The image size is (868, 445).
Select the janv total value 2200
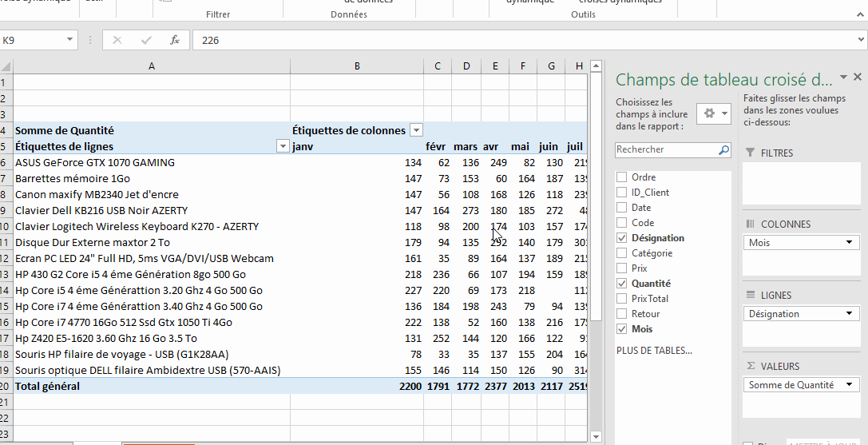357,386
